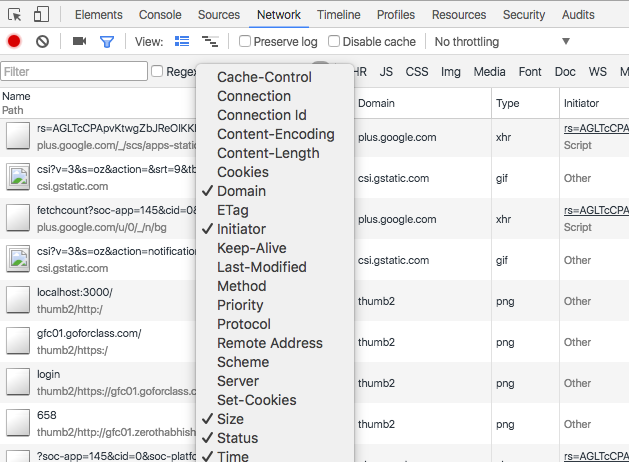The height and width of the screenshot is (462, 629).
Task: Switch to the Security tab
Action: point(524,15)
